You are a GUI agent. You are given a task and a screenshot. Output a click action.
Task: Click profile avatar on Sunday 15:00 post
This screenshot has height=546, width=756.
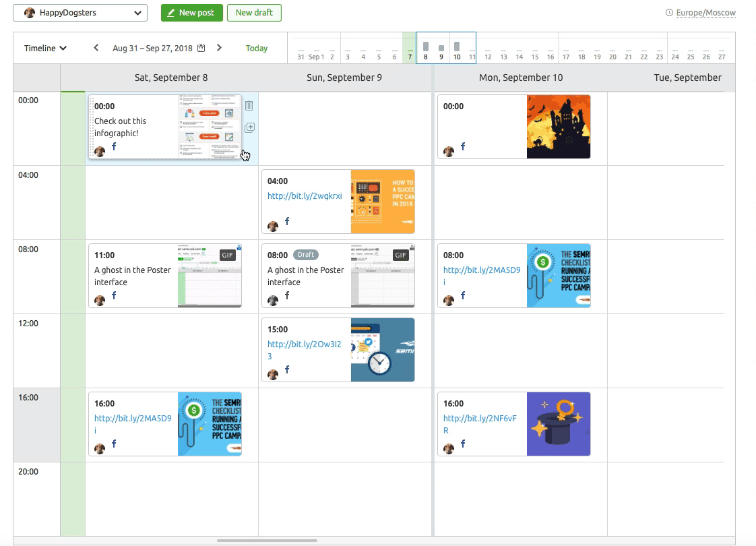273,374
